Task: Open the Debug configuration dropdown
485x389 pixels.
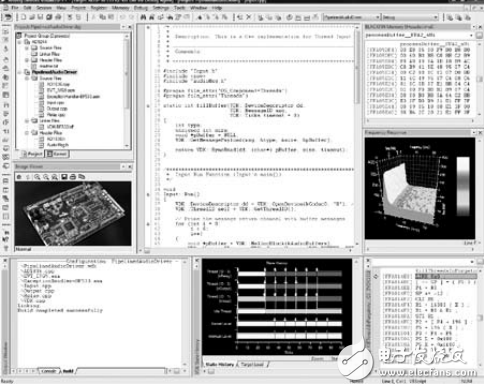Action: [x=435, y=17]
